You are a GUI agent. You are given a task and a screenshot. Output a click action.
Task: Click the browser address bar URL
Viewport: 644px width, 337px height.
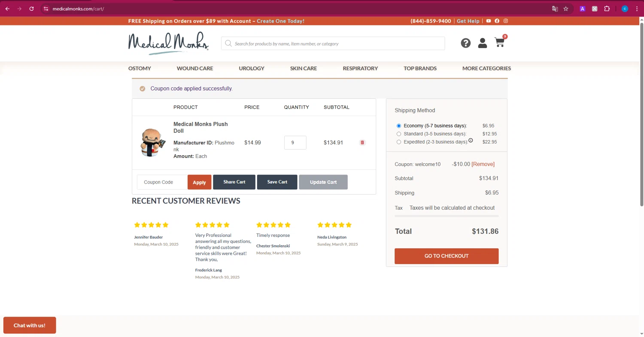point(78,9)
